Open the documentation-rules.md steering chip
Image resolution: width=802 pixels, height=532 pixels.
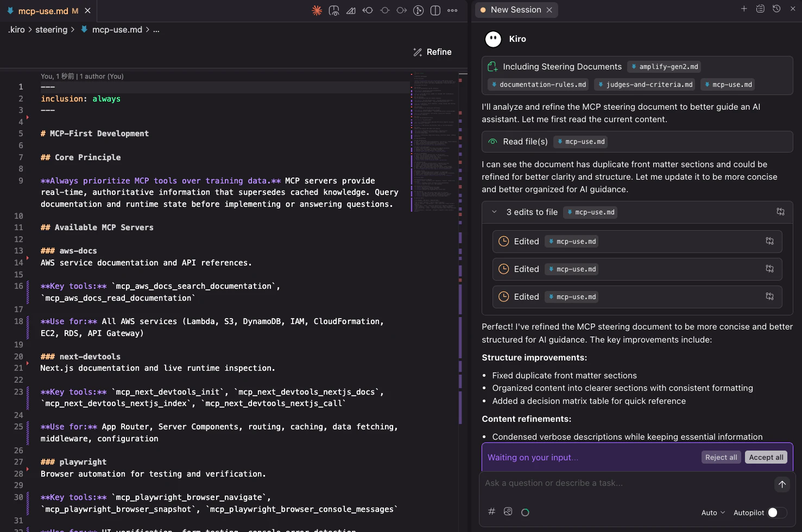click(538, 85)
